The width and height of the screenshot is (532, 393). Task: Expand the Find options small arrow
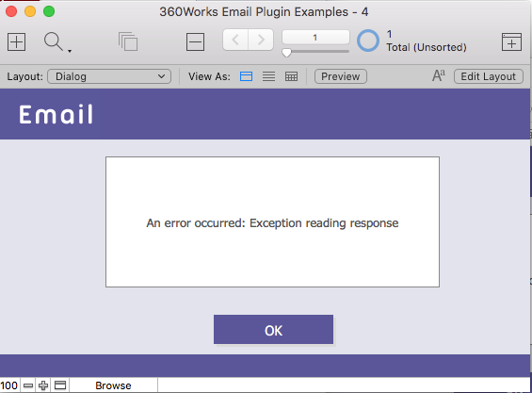[70, 51]
